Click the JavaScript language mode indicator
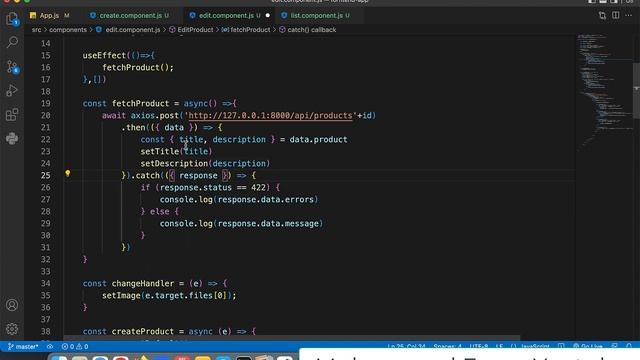The height and width of the screenshot is (360, 640). click(x=535, y=347)
